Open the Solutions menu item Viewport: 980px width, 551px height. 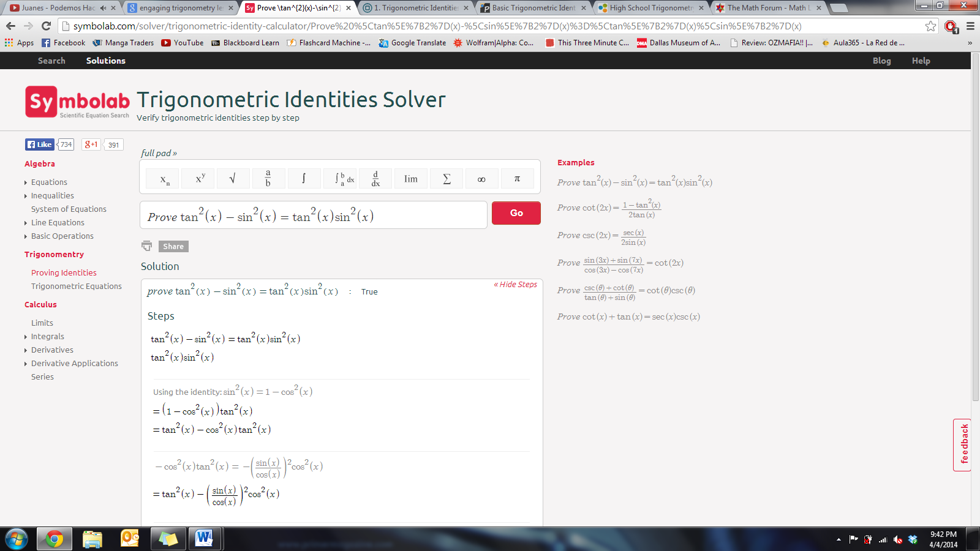tap(105, 61)
